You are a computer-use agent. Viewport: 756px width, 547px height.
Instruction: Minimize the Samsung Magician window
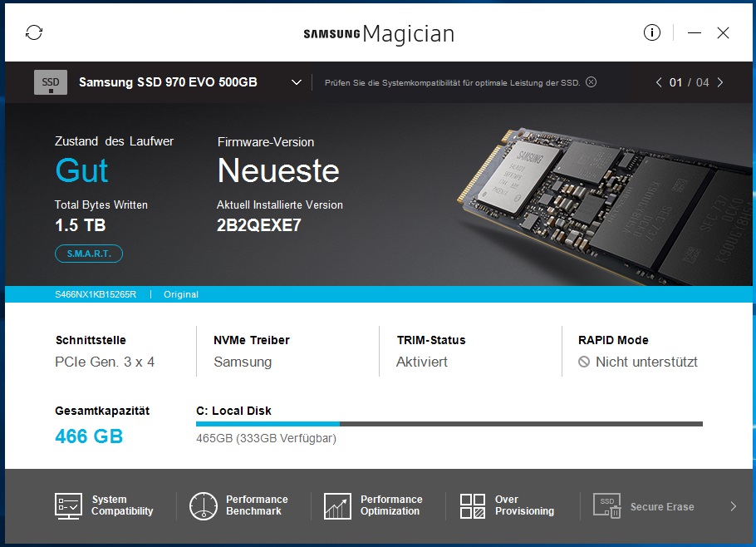tap(695, 32)
